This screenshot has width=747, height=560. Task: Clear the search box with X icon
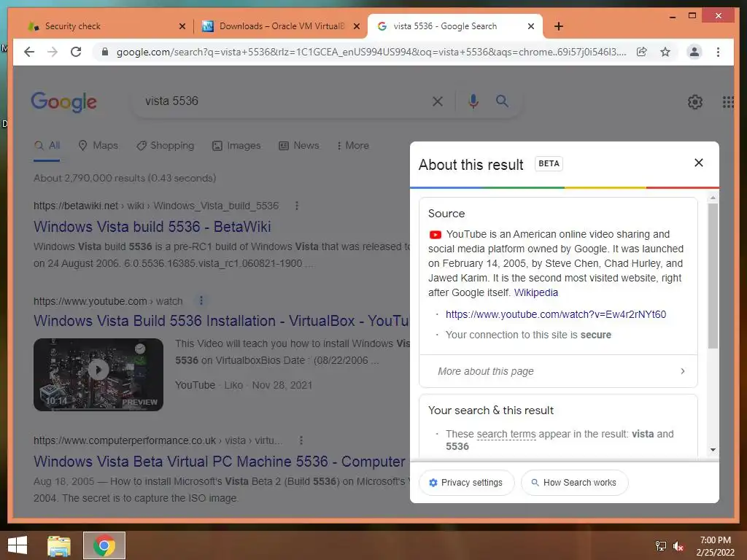coord(438,101)
